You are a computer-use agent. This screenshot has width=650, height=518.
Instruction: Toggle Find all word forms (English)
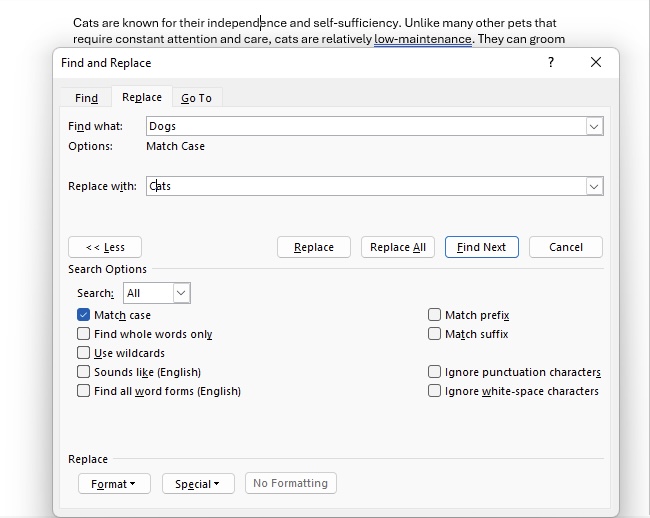coord(83,391)
